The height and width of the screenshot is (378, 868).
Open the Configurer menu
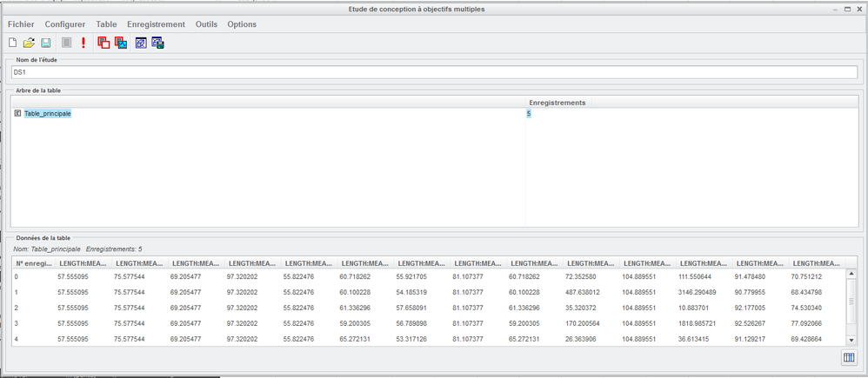coord(65,24)
